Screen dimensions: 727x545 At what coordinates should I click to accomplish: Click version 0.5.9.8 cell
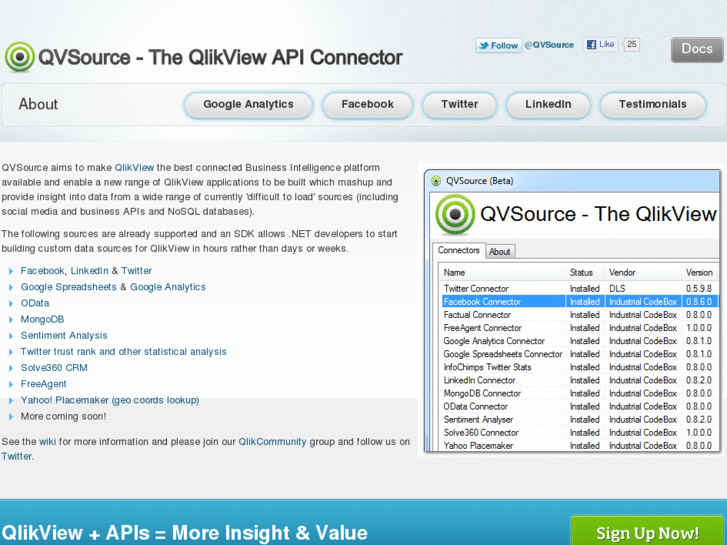[x=699, y=289]
